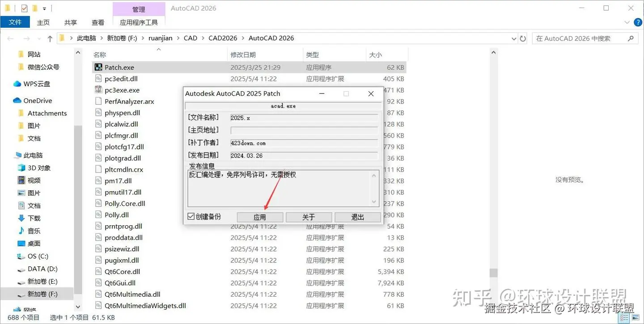Expand breadcrumb arrow after ruanjian

[178, 38]
